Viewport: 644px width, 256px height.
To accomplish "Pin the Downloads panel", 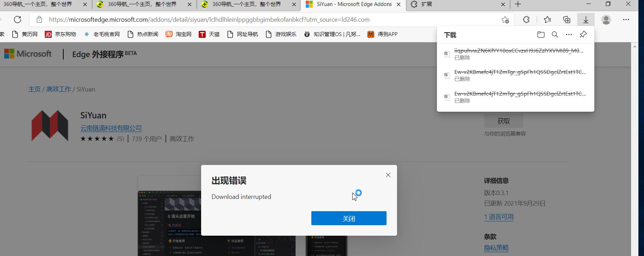I will 583,35.
